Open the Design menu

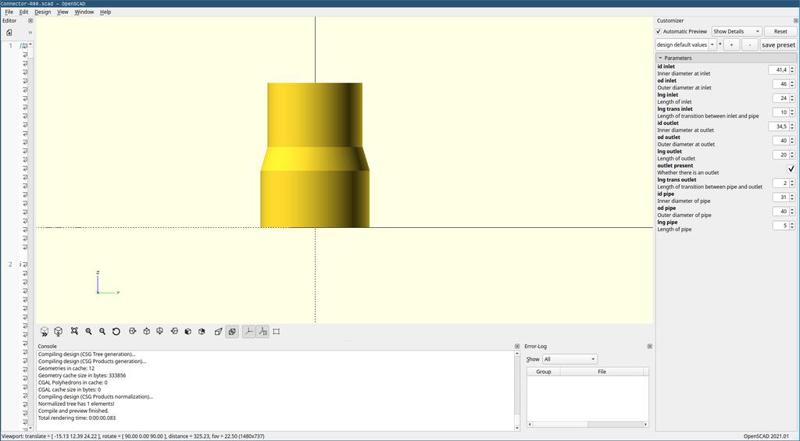(x=42, y=12)
